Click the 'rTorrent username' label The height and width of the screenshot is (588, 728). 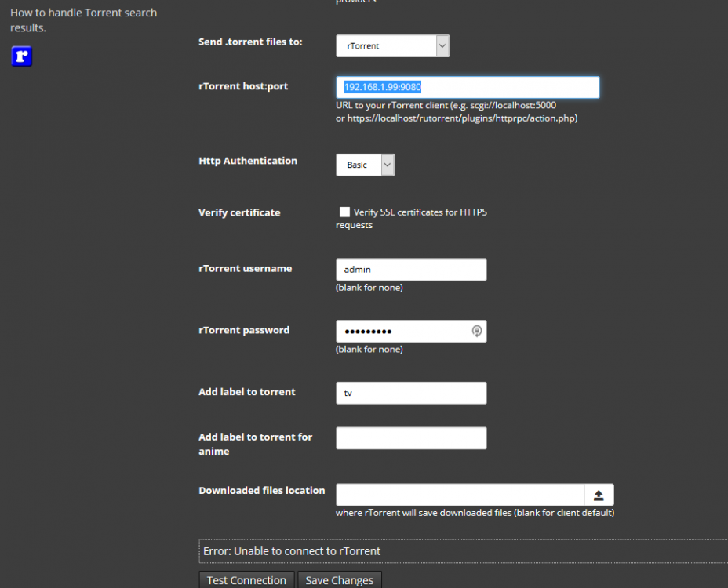pyautogui.click(x=245, y=268)
